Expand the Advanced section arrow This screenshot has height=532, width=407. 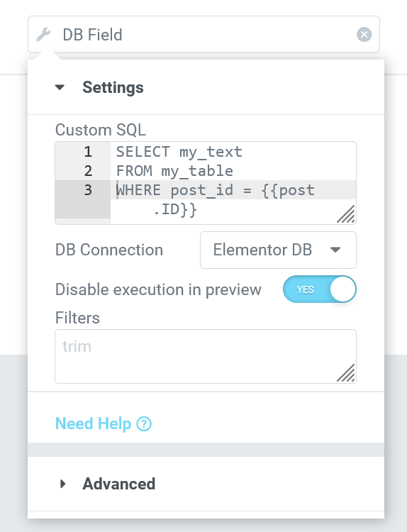pos(62,484)
